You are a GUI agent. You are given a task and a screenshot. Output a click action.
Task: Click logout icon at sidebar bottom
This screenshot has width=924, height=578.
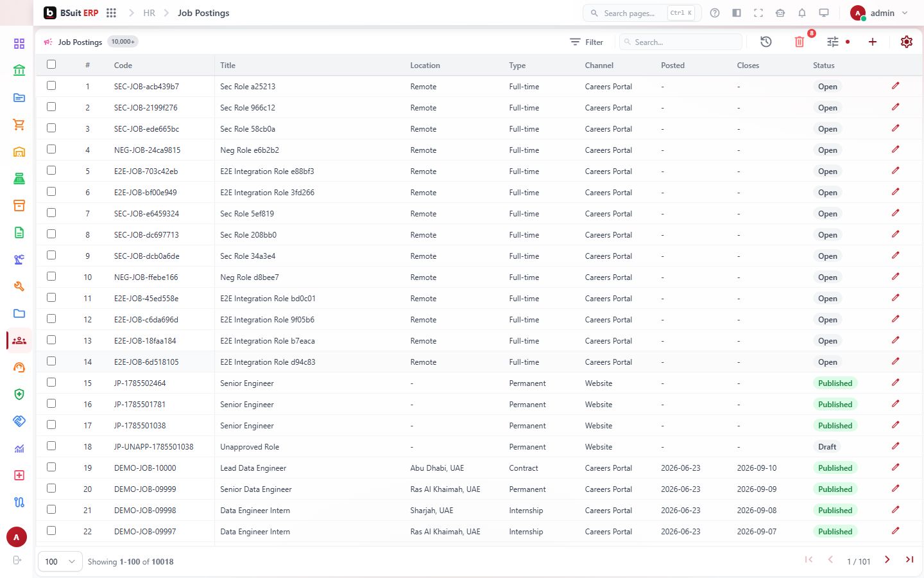coord(17,560)
